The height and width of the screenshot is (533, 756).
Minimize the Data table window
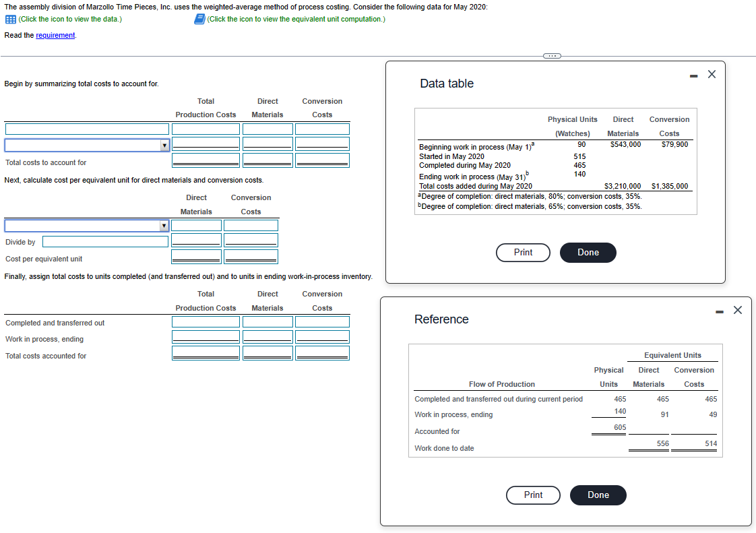click(x=693, y=75)
